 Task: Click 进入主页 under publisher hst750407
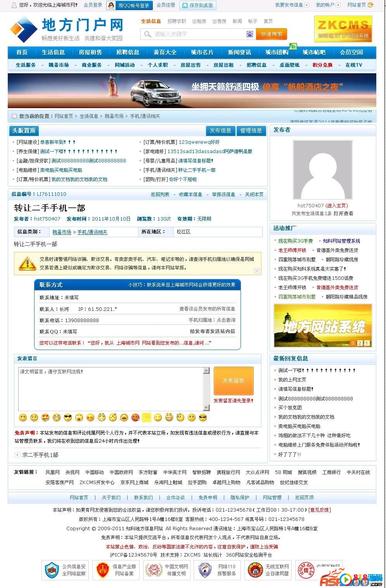(337, 206)
